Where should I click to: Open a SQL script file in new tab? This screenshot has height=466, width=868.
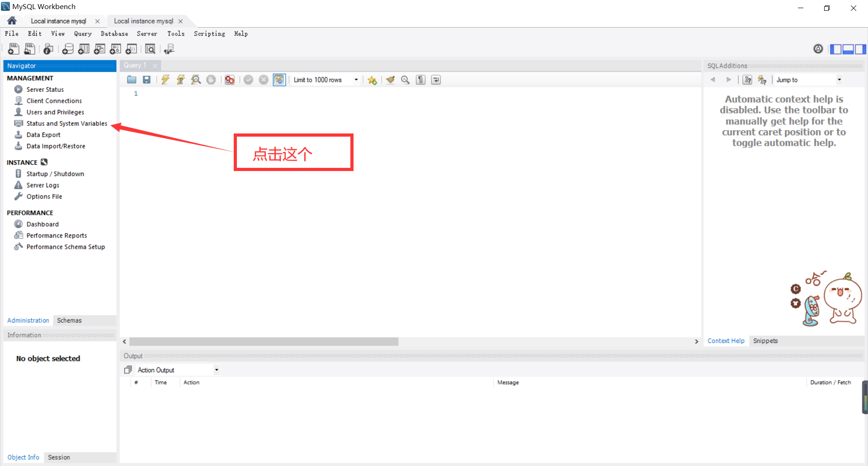pyautogui.click(x=30, y=49)
